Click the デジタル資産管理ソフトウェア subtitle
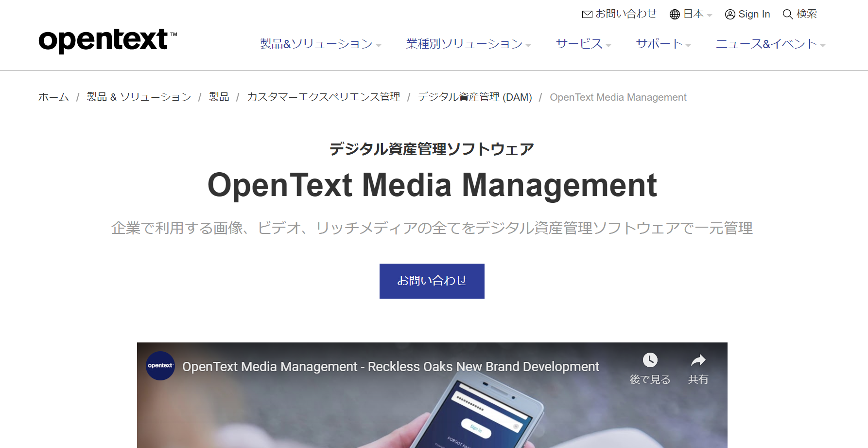Image resolution: width=868 pixels, height=448 pixels. 432,149
